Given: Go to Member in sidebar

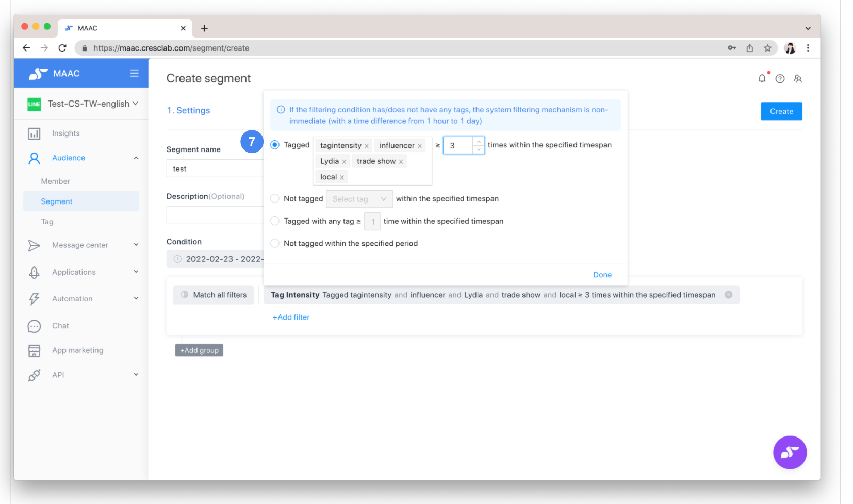Looking at the screenshot, I should 55,181.
